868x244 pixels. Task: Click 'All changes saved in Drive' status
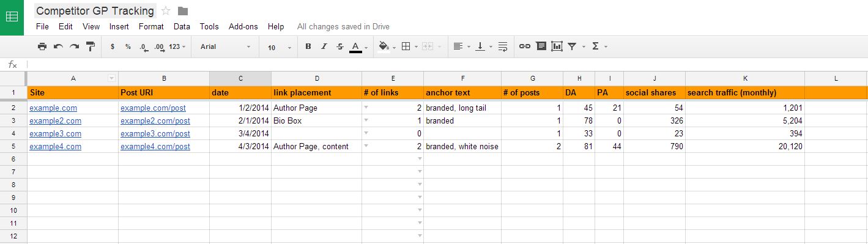pyautogui.click(x=343, y=26)
